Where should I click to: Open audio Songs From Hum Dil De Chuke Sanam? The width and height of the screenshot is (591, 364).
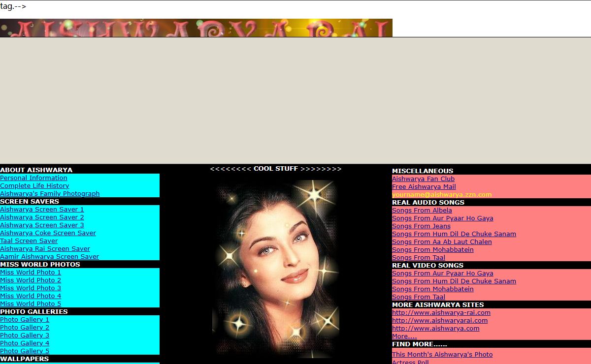click(x=454, y=234)
